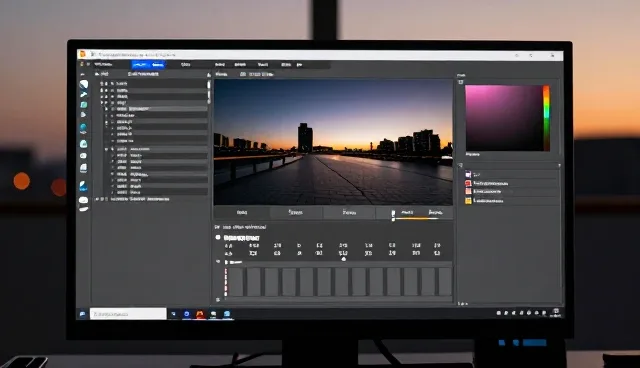Collapse the swatch list panel with its corner arrow
Screen dimensions: 640x368
pyautogui.click(x=559, y=166)
